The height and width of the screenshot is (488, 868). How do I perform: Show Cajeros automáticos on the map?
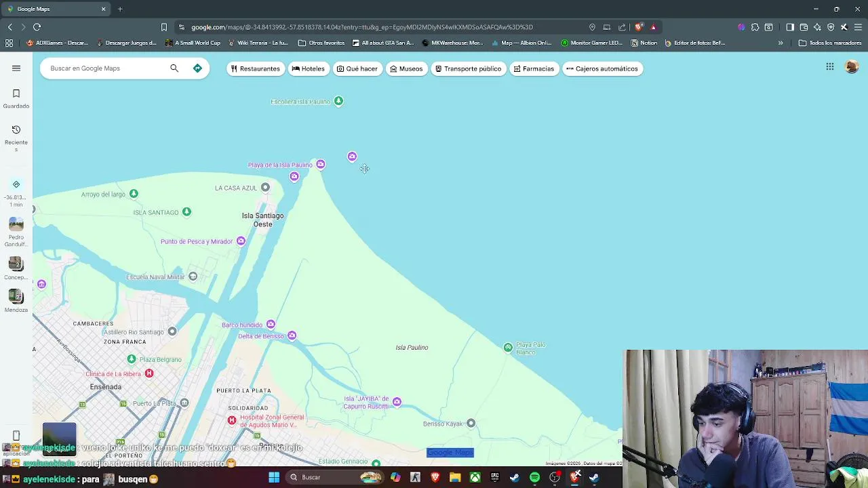(x=602, y=68)
